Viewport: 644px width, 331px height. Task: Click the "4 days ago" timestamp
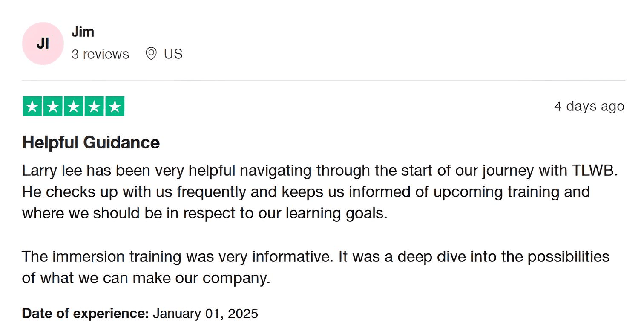589,106
